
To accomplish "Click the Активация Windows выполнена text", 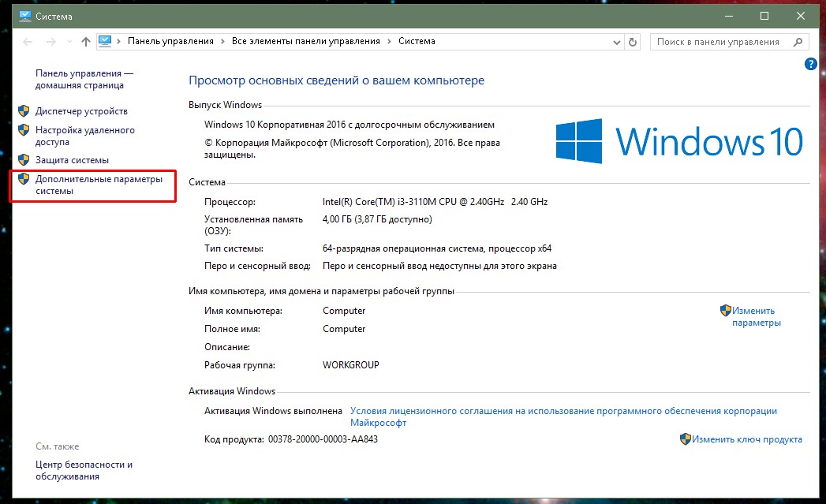I will coord(274,411).
